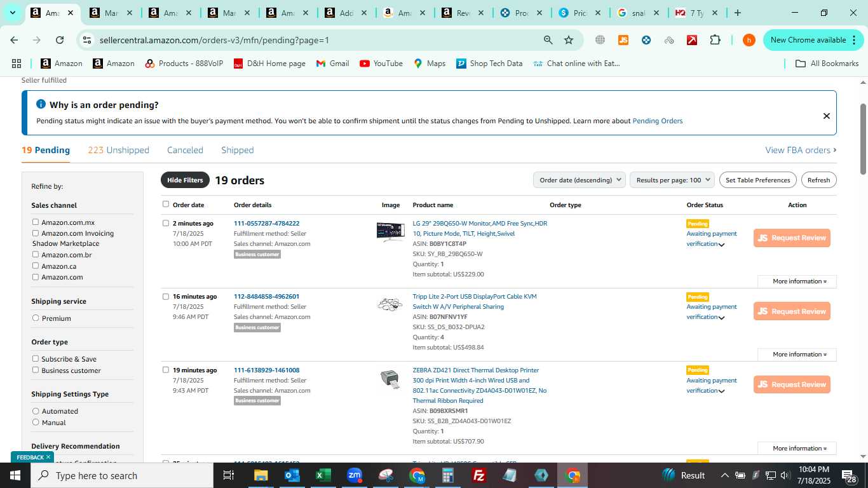Bookmark this page with the star icon
This screenshot has height=488, width=868.
click(x=569, y=40)
